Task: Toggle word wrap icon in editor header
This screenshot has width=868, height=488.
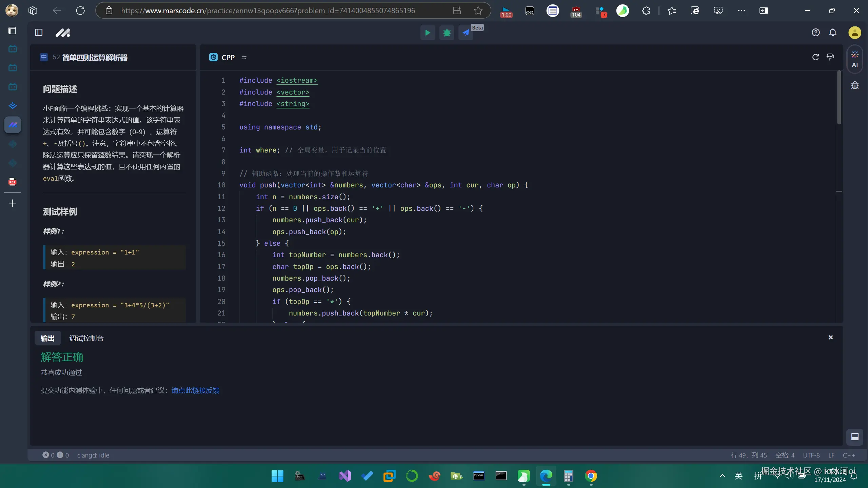Action: tap(830, 57)
